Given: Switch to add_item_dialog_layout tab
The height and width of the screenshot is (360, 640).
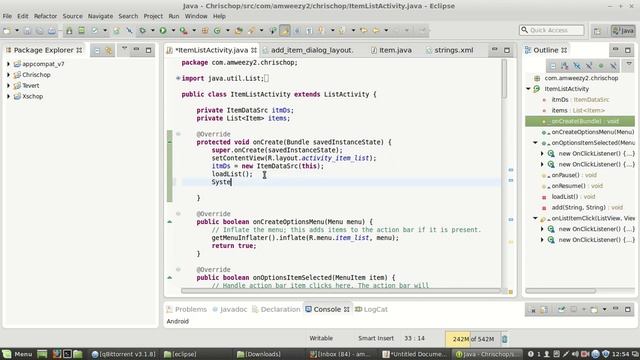Looking at the screenshot, I should pos(309,50).
